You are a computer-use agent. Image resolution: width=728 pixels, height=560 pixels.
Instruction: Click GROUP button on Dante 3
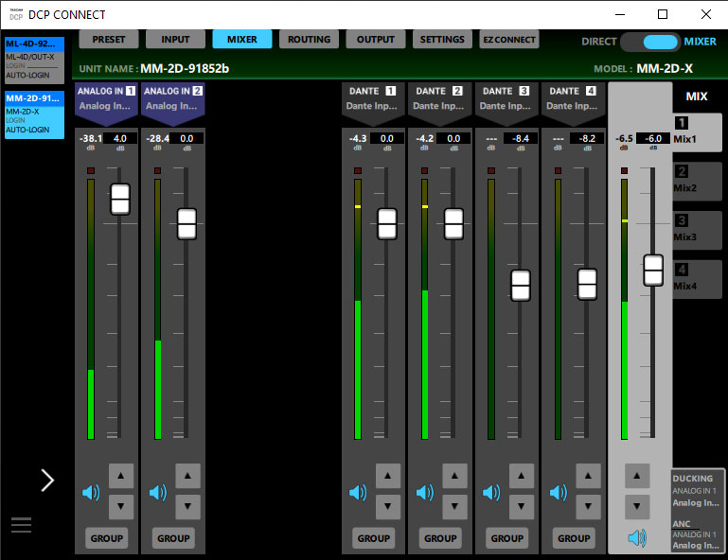pos(507,538)
